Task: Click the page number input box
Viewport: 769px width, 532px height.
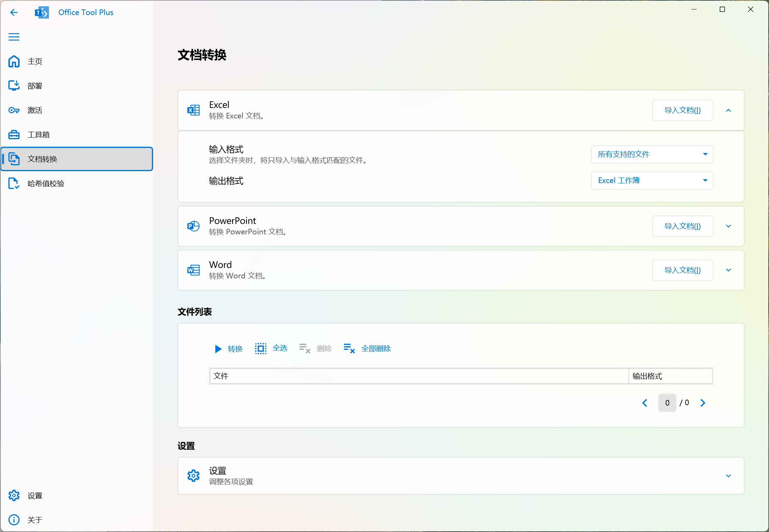Action: pos(667,403)
